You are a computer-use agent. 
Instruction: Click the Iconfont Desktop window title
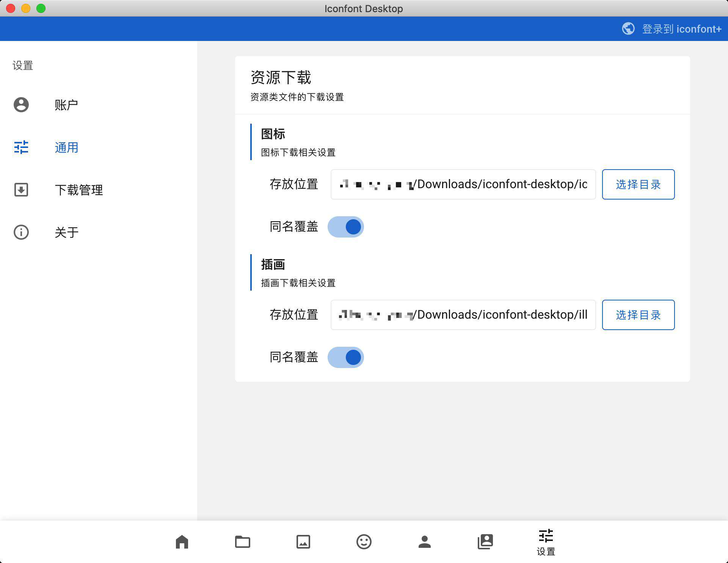364,8
